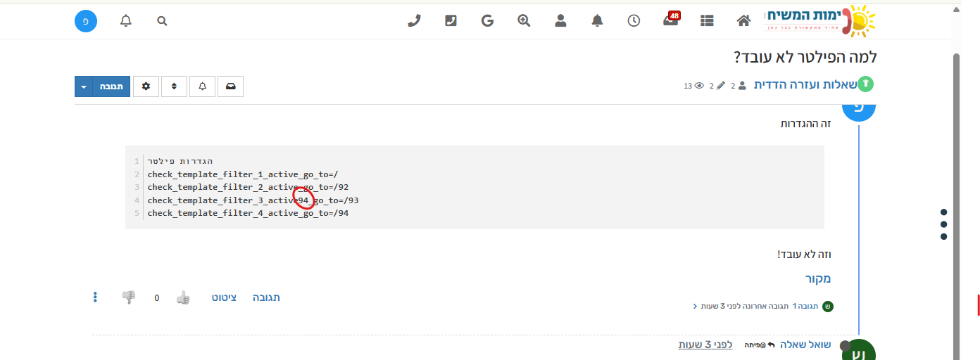Click the inbox icon with 48 badge
This screenshot has height=360, width=980.
coord(670,20)
